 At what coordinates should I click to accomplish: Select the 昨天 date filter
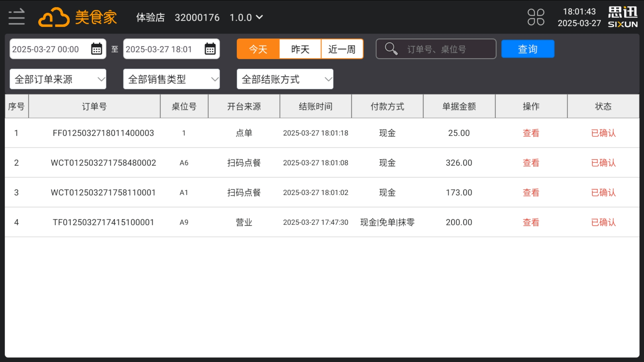(x=300, y=49)
